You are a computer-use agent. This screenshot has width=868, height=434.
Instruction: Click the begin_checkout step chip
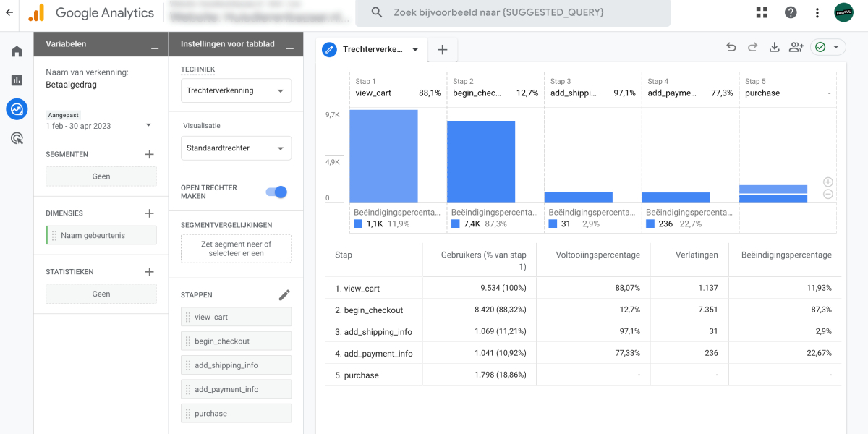click(236, 341)
